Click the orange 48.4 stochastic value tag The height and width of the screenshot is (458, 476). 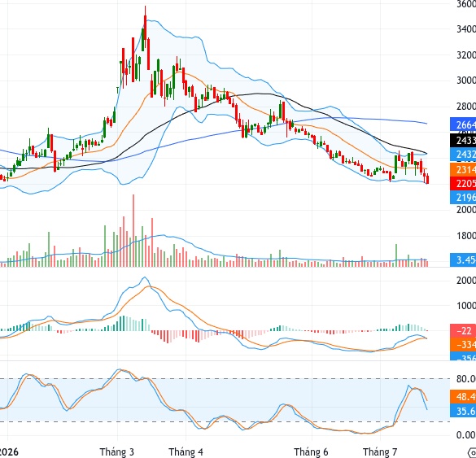point(463,397)
